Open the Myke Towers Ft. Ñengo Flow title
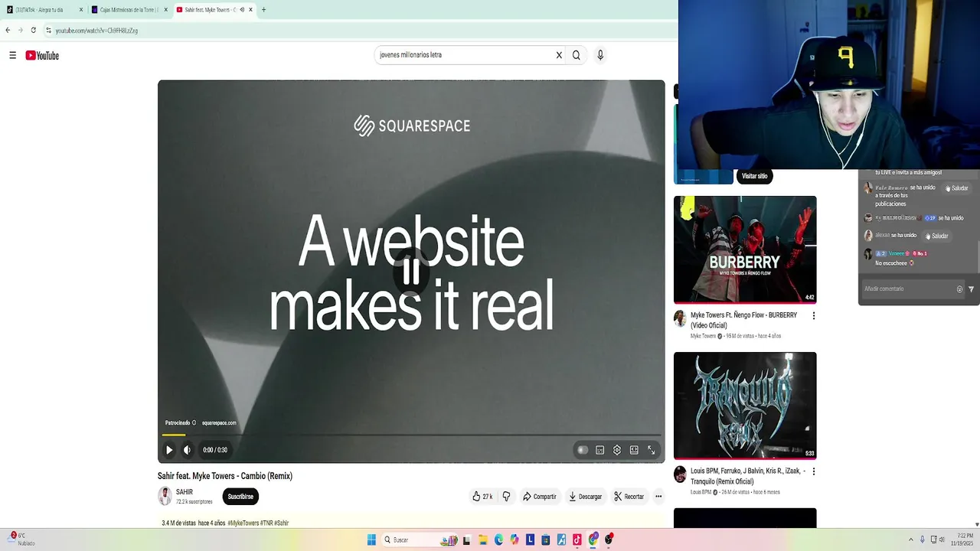980x551 pixels. 743,320
